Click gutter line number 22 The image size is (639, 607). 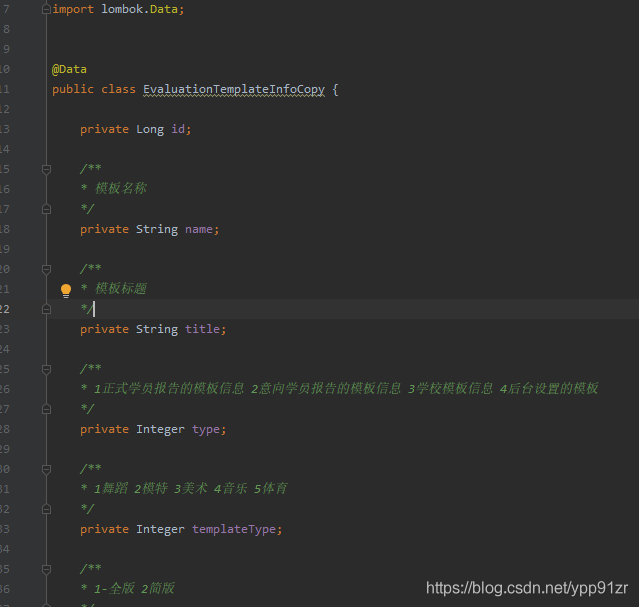(4, 309)
